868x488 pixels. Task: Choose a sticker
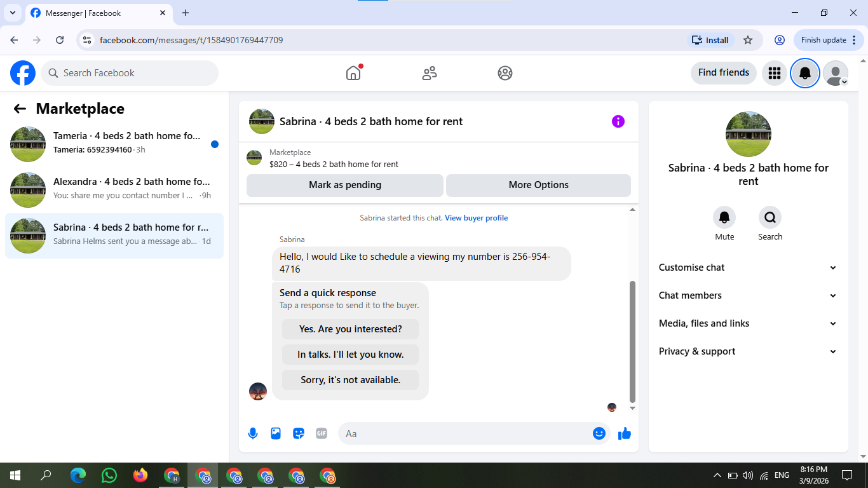pos(299,433)
